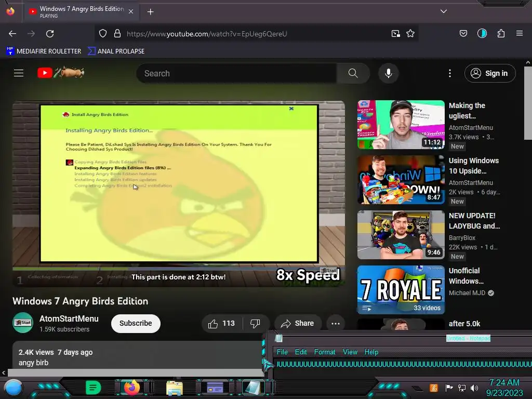This screenshot has width=532, height=399.
Task: Open Notepad Edit menu
Action: pyautogui.click(x=301, y=352)
